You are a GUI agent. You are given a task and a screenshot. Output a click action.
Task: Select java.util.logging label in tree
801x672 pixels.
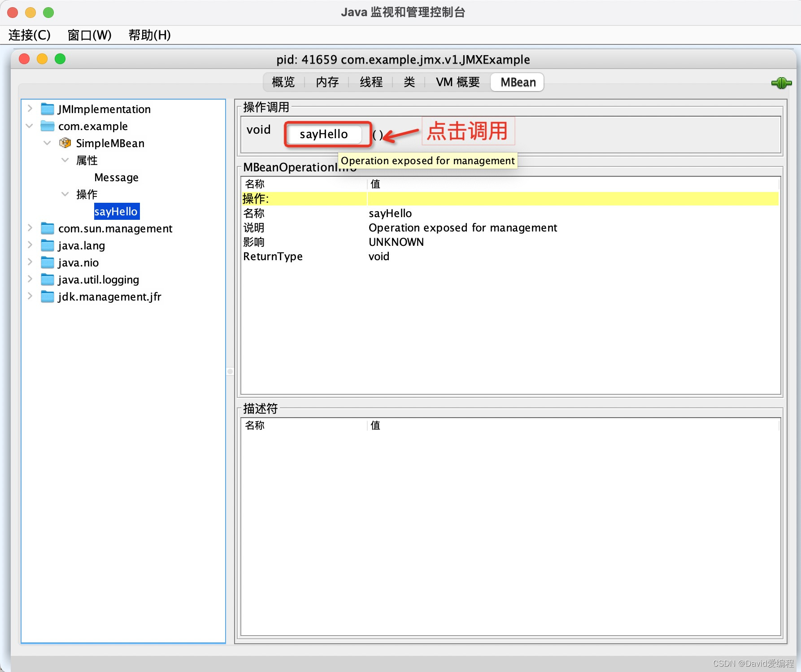click(x=99, y=280)
